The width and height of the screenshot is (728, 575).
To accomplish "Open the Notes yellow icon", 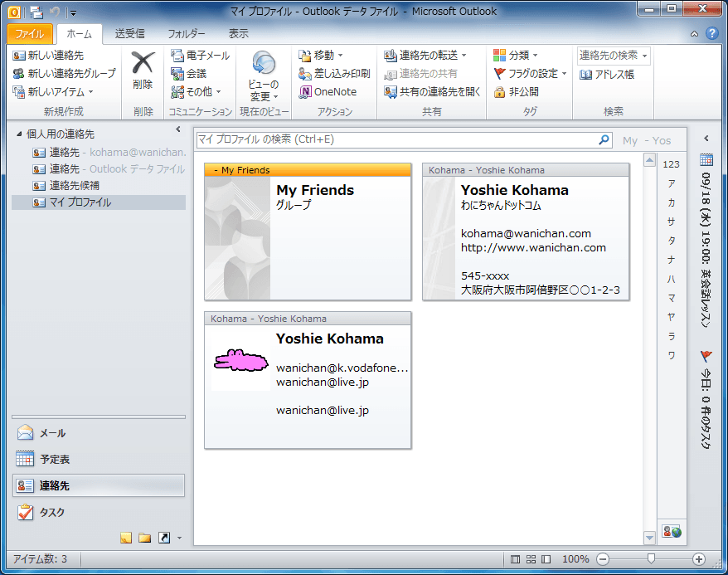I will (126, 538).
